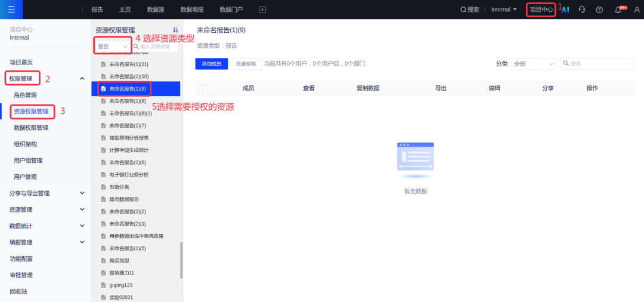
Task: Click the sort icon beside 资源权限管理 title
Action: pyautogui.click(x=175, y=30)
